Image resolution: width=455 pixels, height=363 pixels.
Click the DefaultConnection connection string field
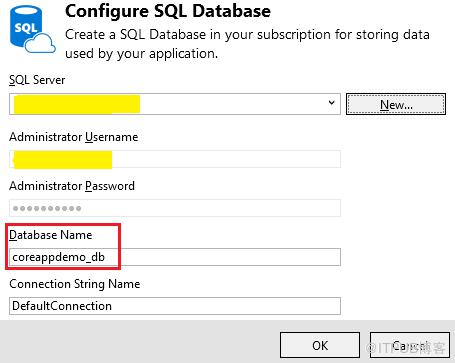(x=175, y=306)
